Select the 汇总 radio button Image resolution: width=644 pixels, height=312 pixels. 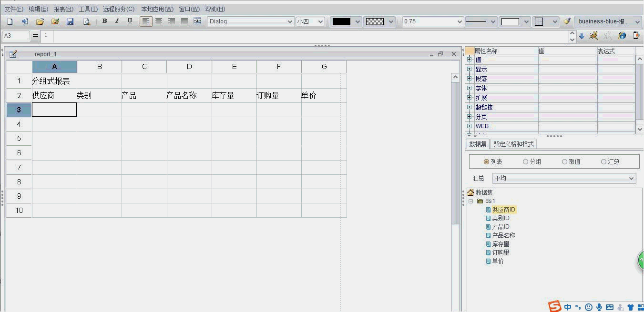point(603,162)
